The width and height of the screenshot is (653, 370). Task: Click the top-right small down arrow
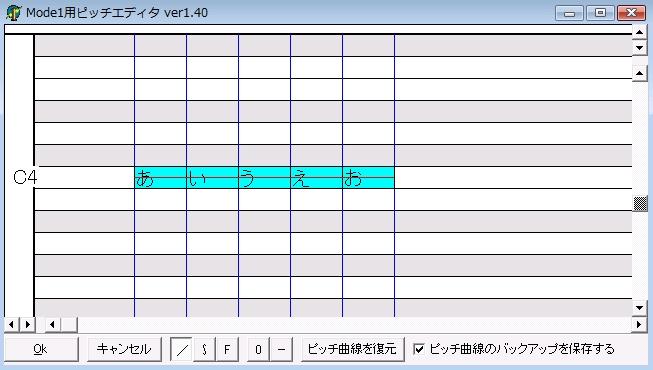[x=640, y=47]
